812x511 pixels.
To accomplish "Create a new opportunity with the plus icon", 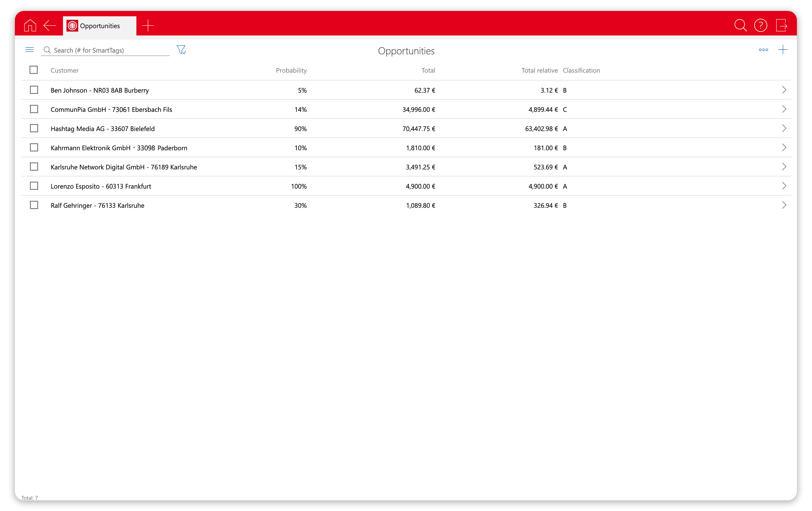I will [x=783, y=50].
